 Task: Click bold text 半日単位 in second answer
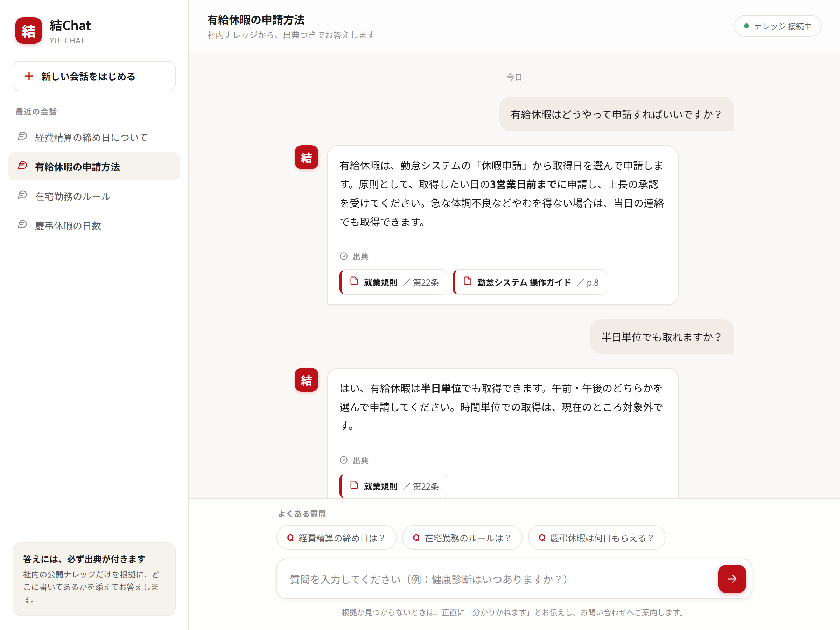tap(441, 388)
